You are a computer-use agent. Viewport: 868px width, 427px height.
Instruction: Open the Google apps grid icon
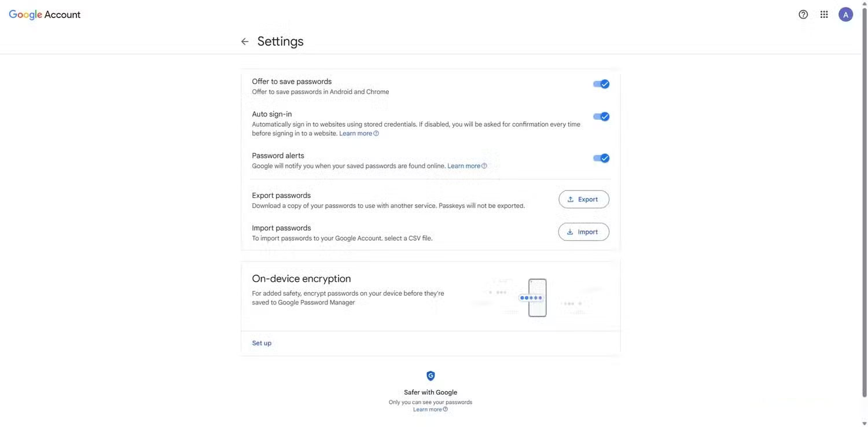(x=824, y=14)
